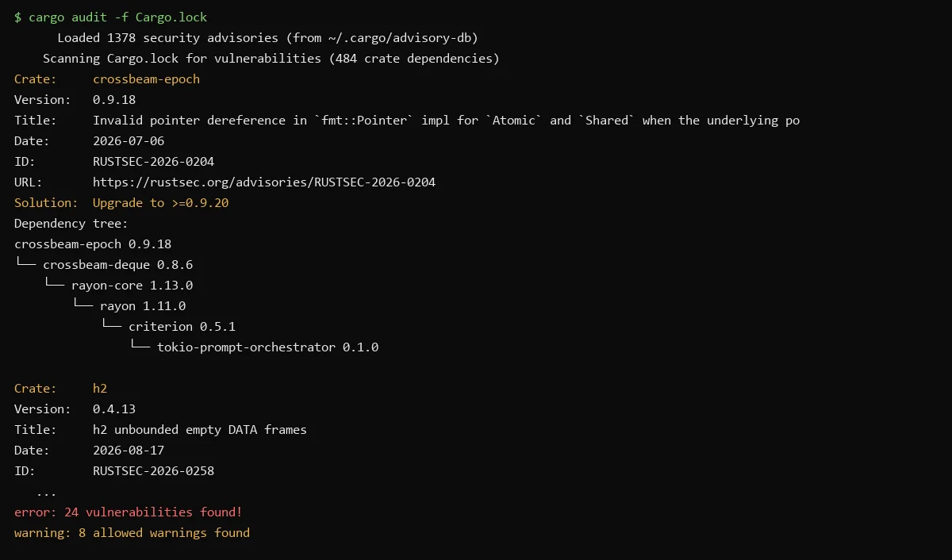Select tree entry 'rayon 1.11.0'

pos(143,306)
